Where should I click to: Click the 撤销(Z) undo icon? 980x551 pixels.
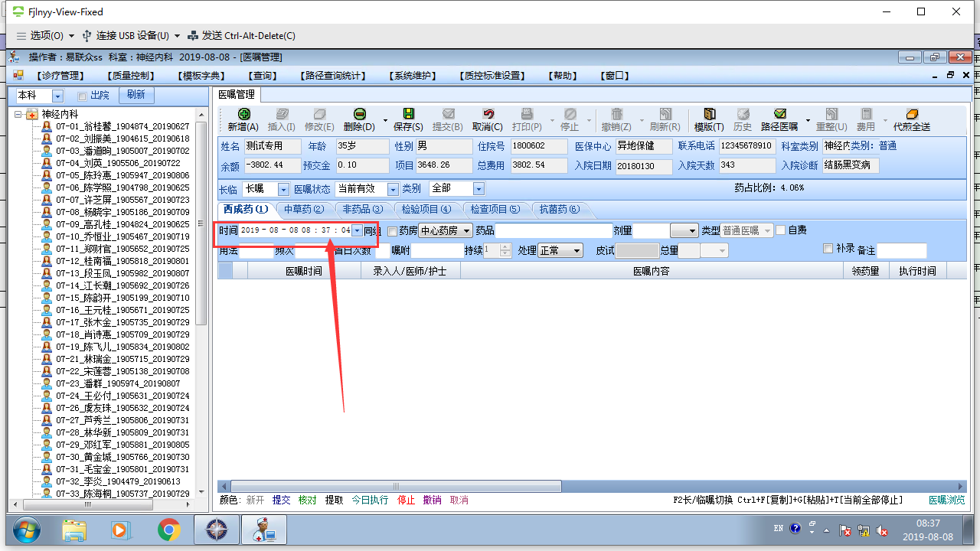tap(616, 114)
